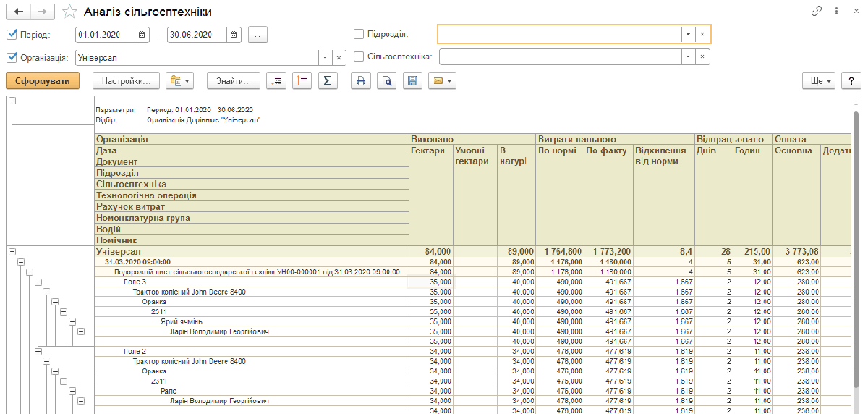Image resolution: width=868 pixels, height=414 pixels.
Task: Send report by email envelope icon
Action: click(x=441, y=81)
